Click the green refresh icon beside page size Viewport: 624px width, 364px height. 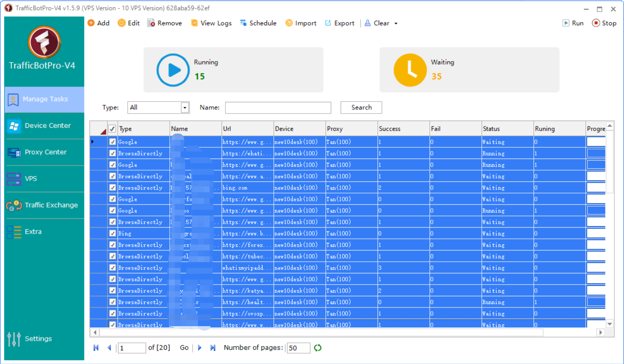pyautogui.click(x=318, y=348)
